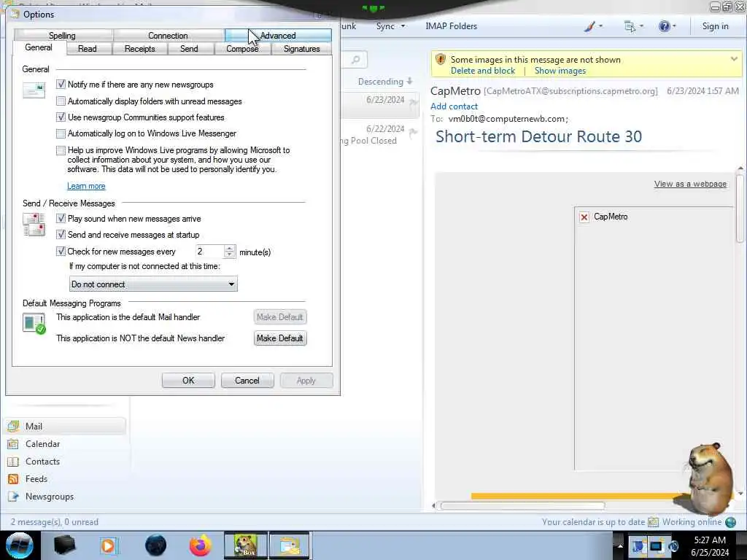Click the minutes interval input field
747x560 pixels.
tap(209, 252)
